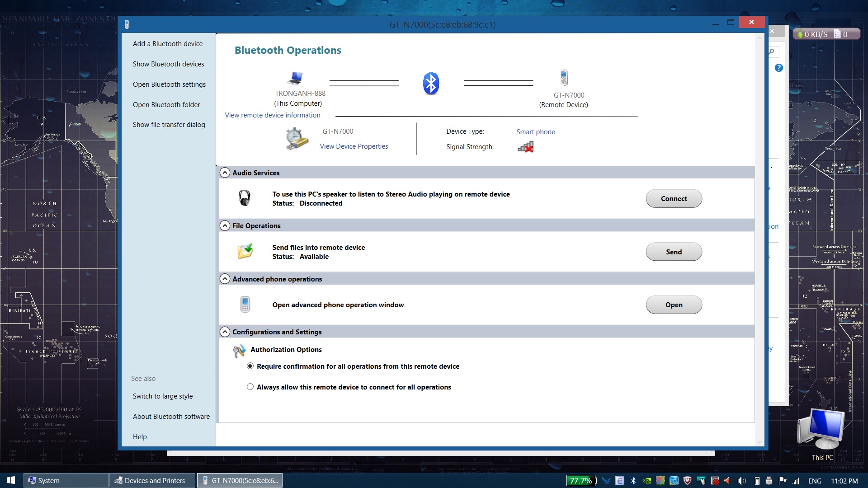Open Bluetooth folder from sidebar

coord(166,104)
